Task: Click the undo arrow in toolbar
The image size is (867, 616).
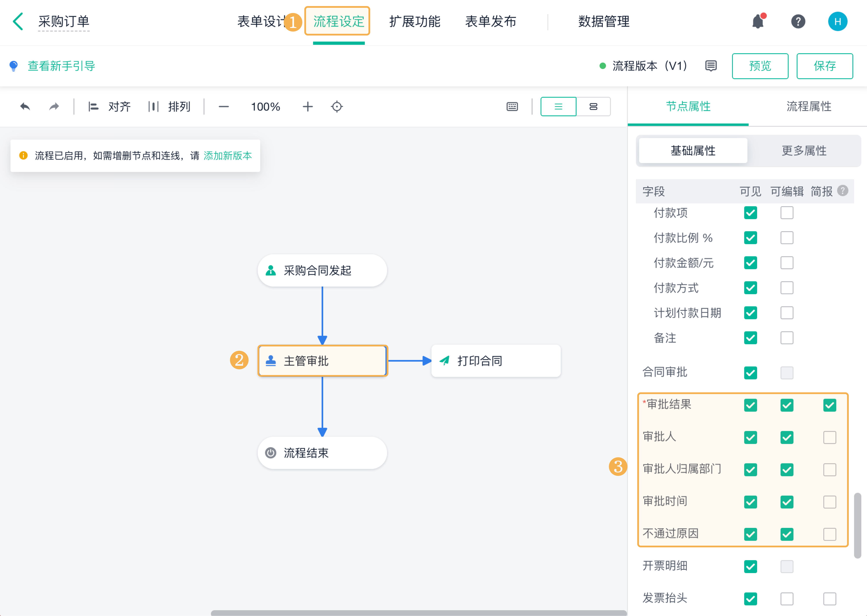Action: click(x=25, y=107)
